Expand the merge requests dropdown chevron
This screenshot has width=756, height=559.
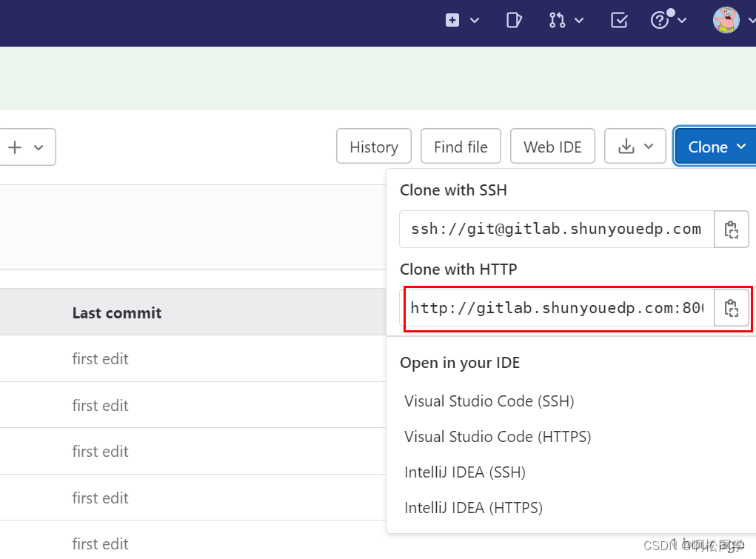[x=579, y=20]
